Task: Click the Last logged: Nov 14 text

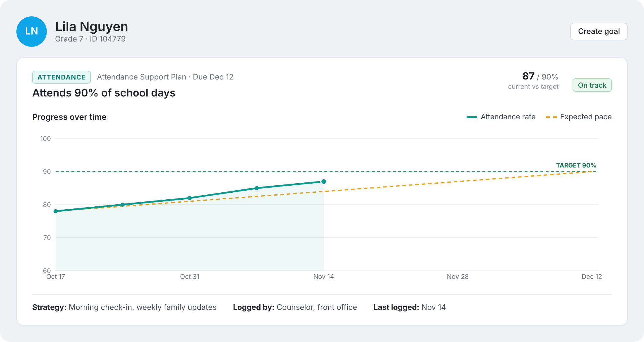Action: (x=410, y=307)
